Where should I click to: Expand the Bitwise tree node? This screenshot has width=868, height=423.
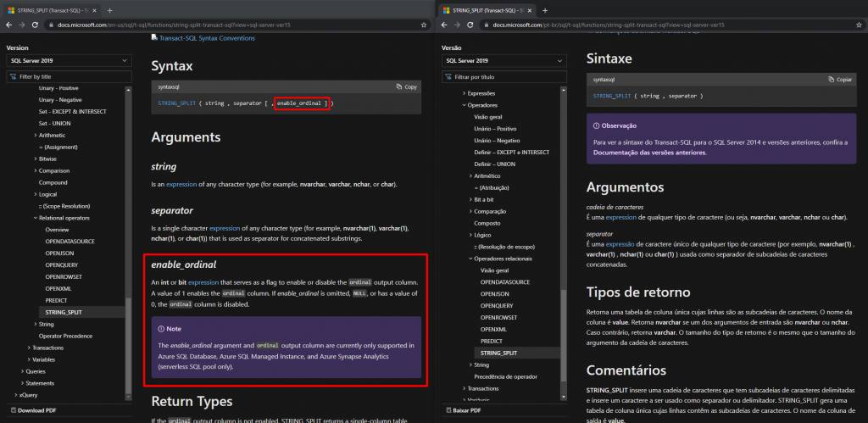[36, 159]
